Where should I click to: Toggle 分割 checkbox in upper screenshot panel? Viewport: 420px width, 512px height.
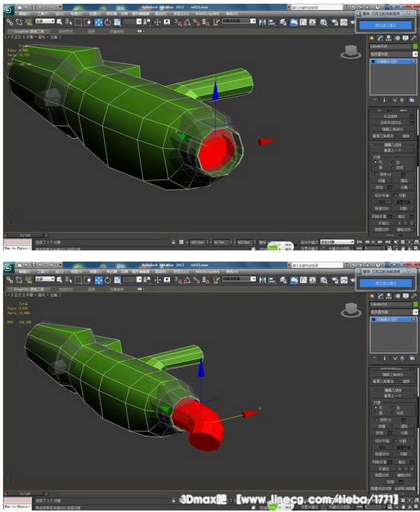coord(395,195)
